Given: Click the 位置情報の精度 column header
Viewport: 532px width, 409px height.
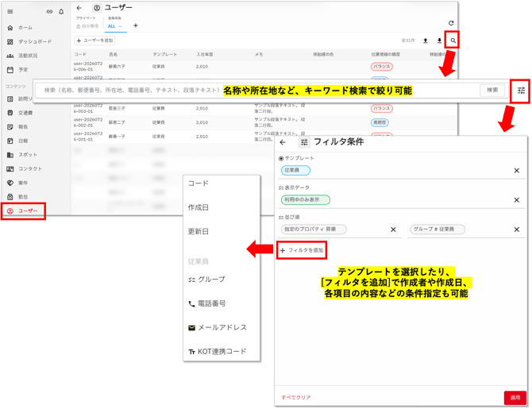Looking at the screenshot, I should [386, 55].
